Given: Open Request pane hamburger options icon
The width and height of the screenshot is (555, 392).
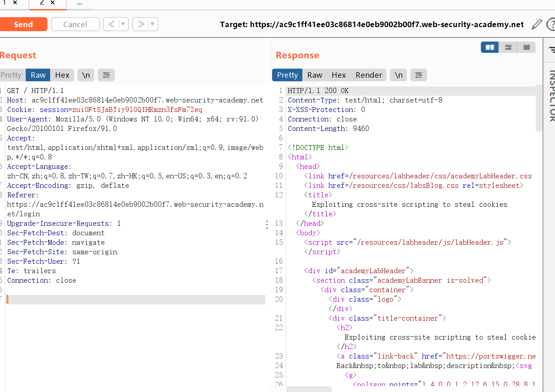Looking at the screenshot, I should [x=106, y=75].
